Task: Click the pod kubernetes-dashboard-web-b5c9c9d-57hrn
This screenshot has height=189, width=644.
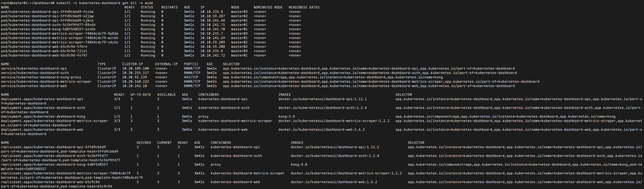Action: click(x=44, y=47)
